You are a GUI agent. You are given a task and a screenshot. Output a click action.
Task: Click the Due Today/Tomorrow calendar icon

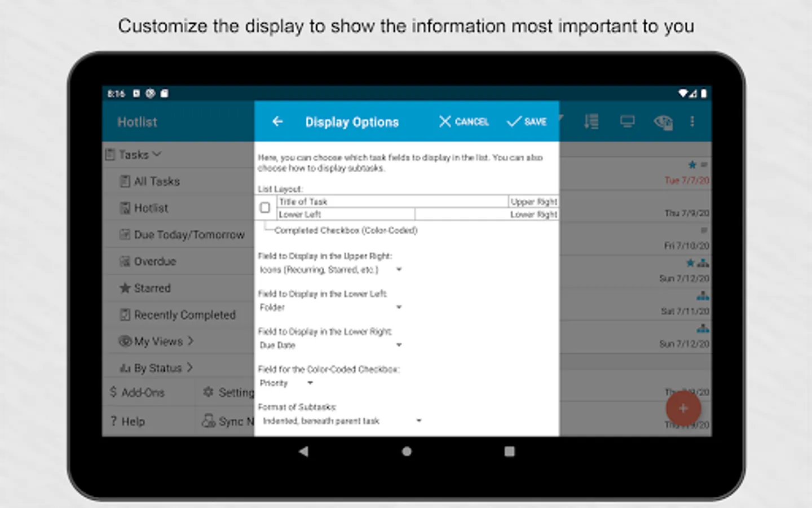pyautogui.click(x=125, y=235)
